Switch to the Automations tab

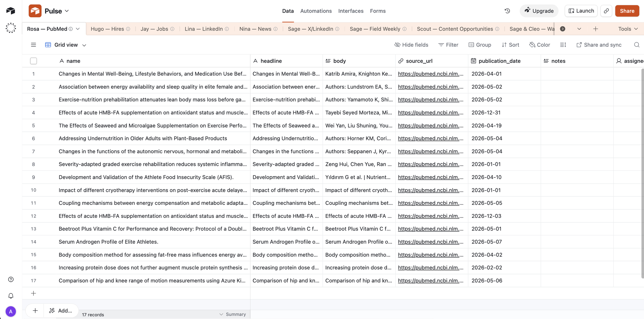(316, 11)
